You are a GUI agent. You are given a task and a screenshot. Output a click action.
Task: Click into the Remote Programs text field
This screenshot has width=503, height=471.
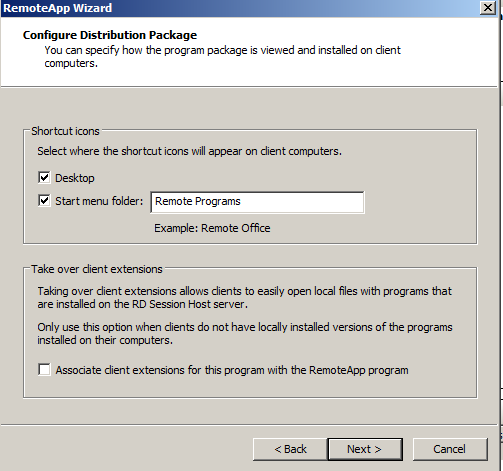pos(257,202)
